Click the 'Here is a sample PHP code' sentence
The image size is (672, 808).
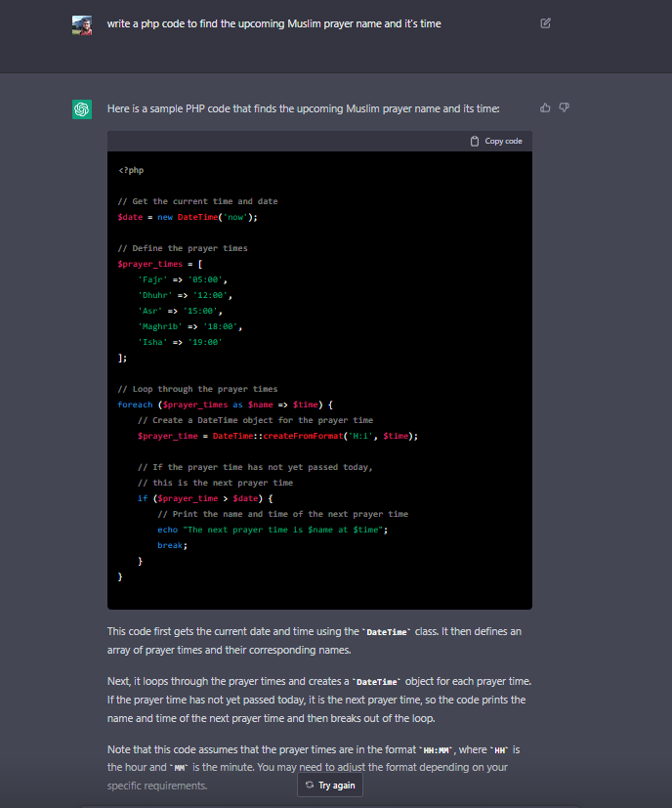(x=303, y=108)
